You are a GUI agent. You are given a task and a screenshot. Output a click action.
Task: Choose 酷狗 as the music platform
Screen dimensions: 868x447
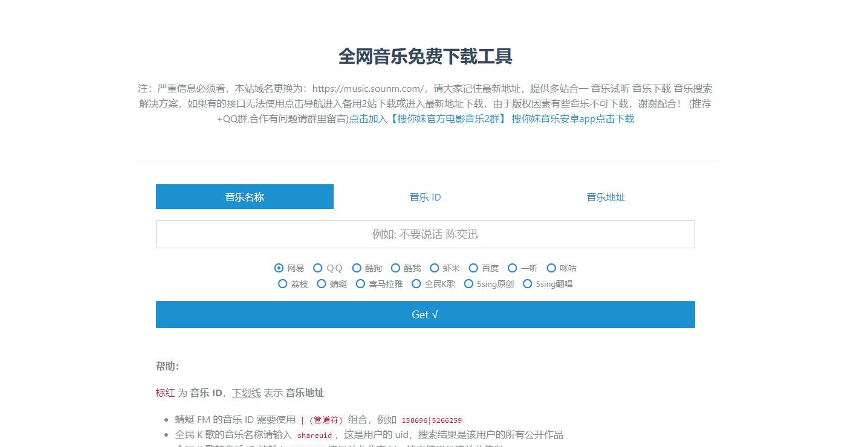coord(357,268)
